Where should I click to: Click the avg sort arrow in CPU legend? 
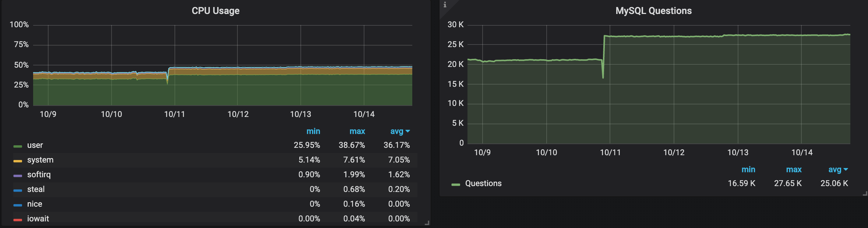tap(407, 131)
